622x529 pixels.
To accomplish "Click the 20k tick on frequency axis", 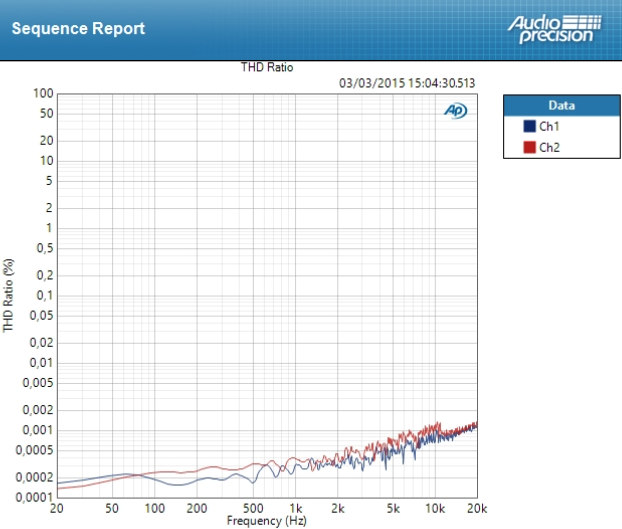I will click(x=477, y=508).
